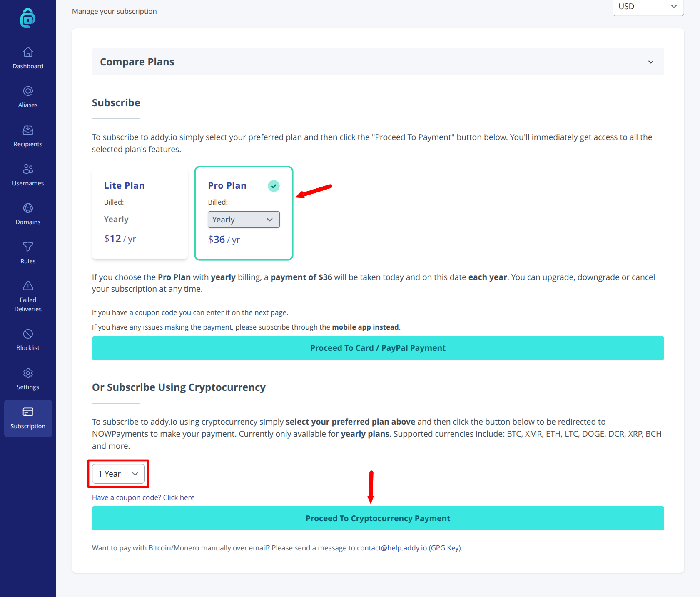Click the Subscription card icon
This screenshot has height=597, width=700.
click(28, 412)
